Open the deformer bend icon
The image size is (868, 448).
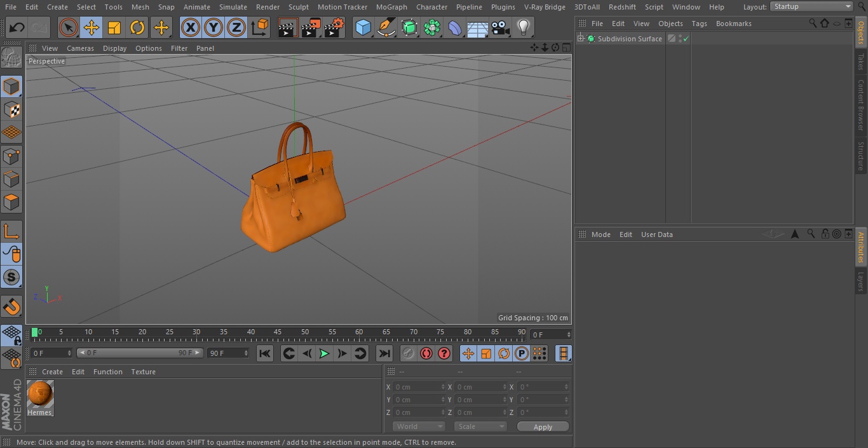(x=455, y=27)
